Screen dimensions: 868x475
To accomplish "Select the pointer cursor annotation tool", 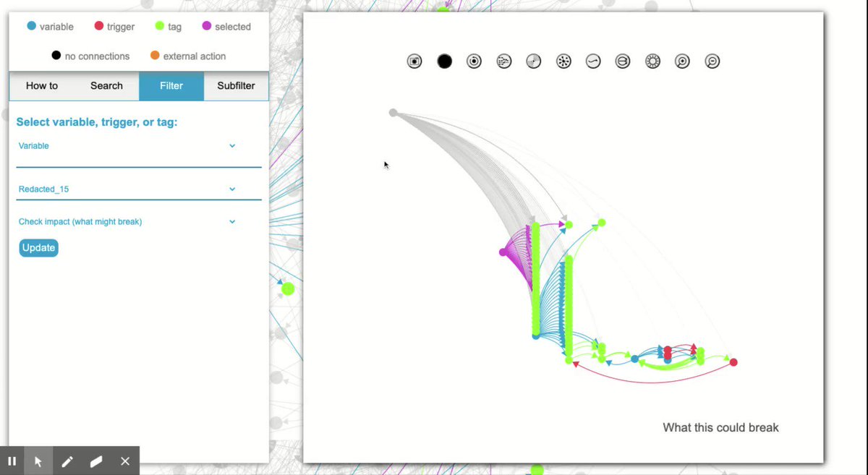I will [38, 461].
